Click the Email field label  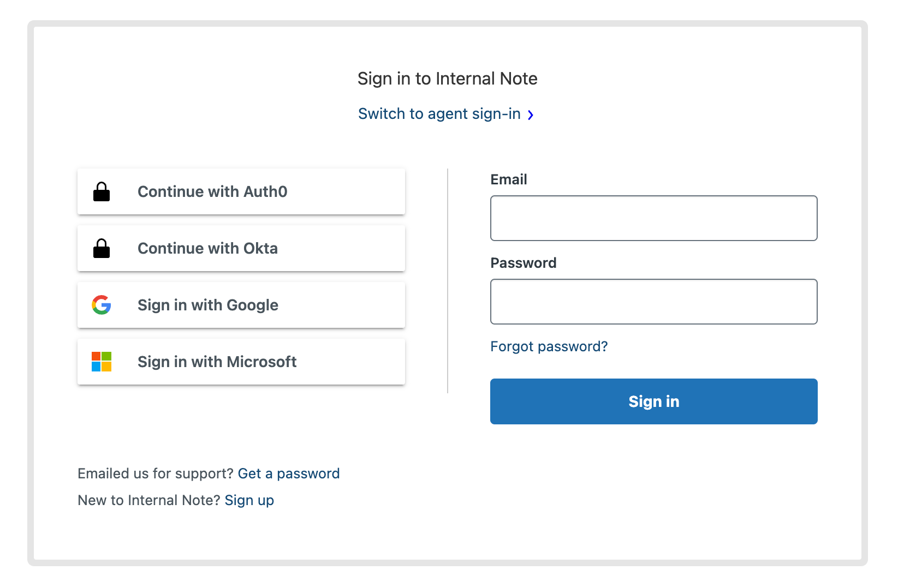tap(508, 179)
